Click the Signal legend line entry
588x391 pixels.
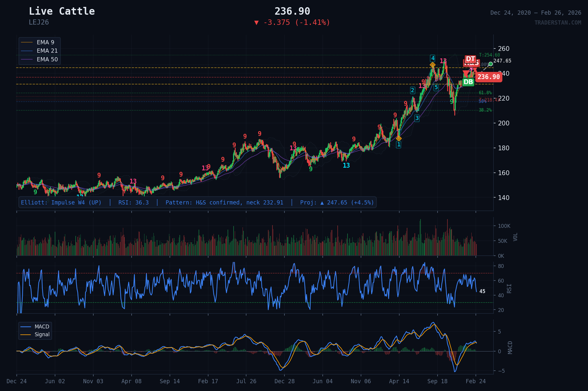coord(42,334)
